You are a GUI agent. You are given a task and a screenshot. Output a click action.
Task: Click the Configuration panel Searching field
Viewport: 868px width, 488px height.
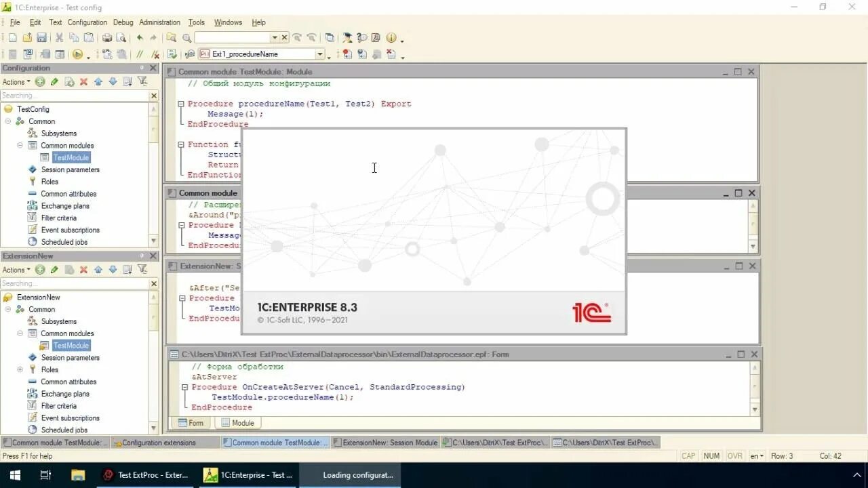(75, 96)
